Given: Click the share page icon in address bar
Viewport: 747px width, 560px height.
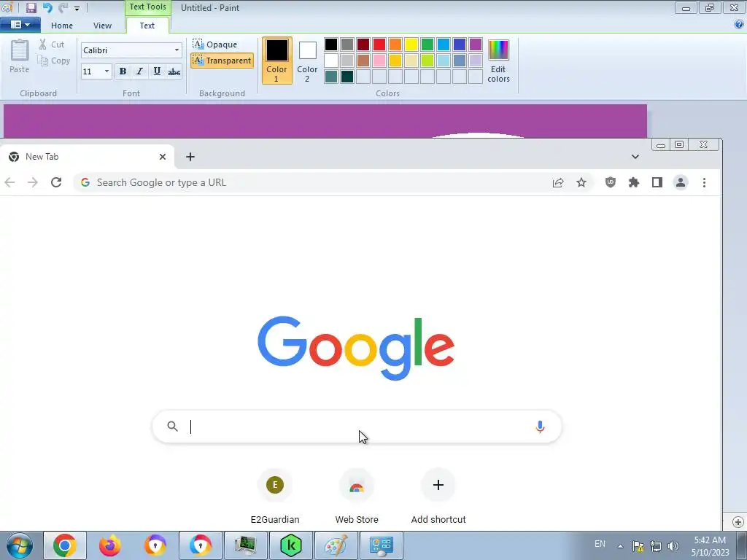Looking at the screenshot, I should coord(558,182).
